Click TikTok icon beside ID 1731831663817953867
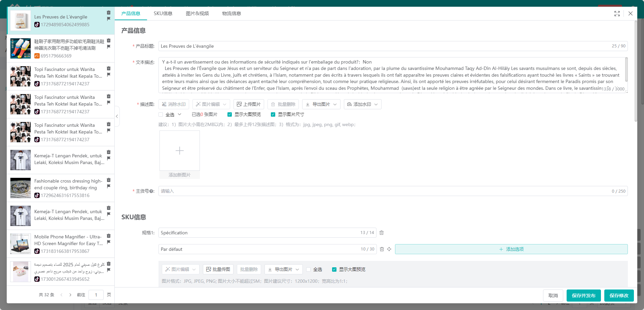This screenshot has width=644, height=310. coord(37,251)
